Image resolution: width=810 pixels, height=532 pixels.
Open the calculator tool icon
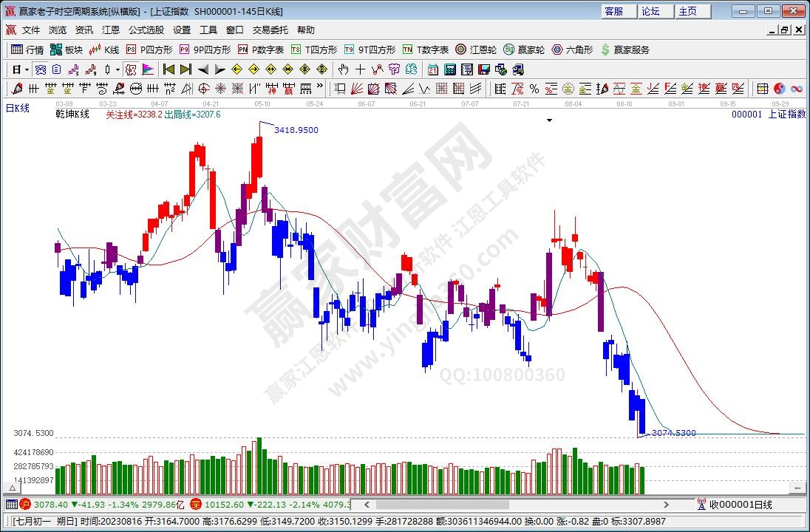450,69
